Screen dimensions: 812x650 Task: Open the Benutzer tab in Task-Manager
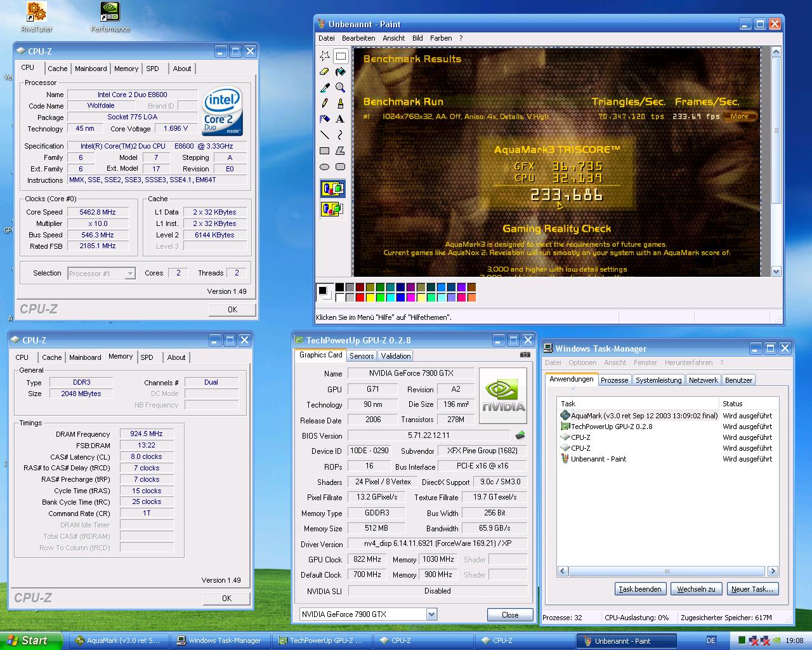[738, 380]
